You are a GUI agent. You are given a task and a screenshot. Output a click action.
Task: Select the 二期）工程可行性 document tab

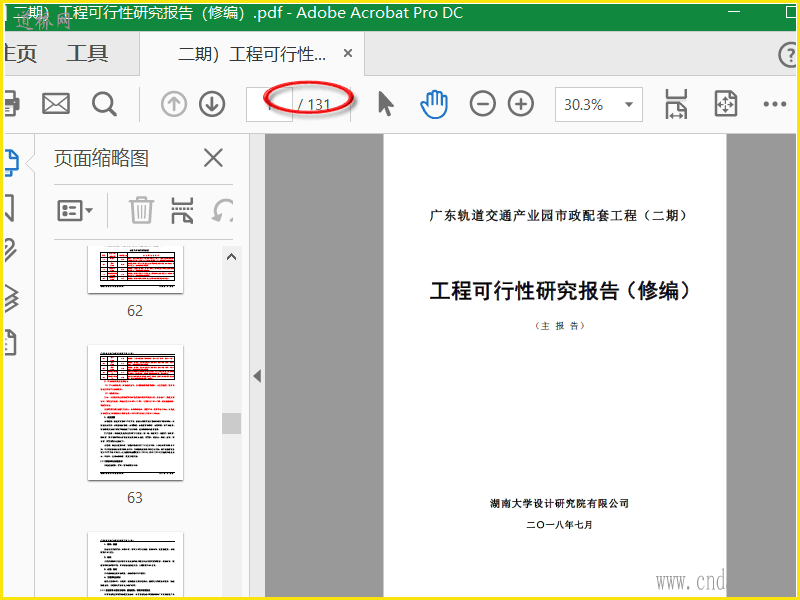coord(252,54)
